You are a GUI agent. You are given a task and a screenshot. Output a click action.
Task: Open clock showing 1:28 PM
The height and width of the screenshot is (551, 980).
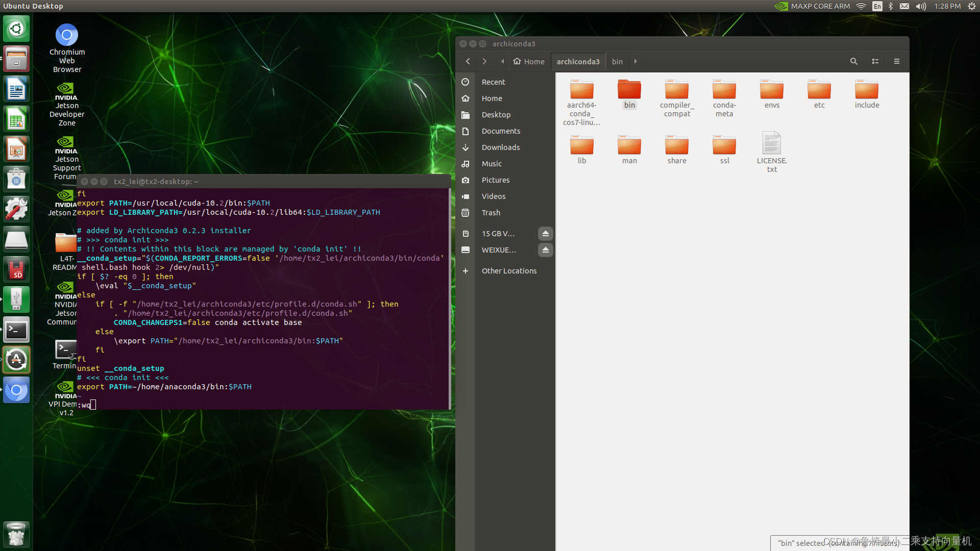click(947, 6)
